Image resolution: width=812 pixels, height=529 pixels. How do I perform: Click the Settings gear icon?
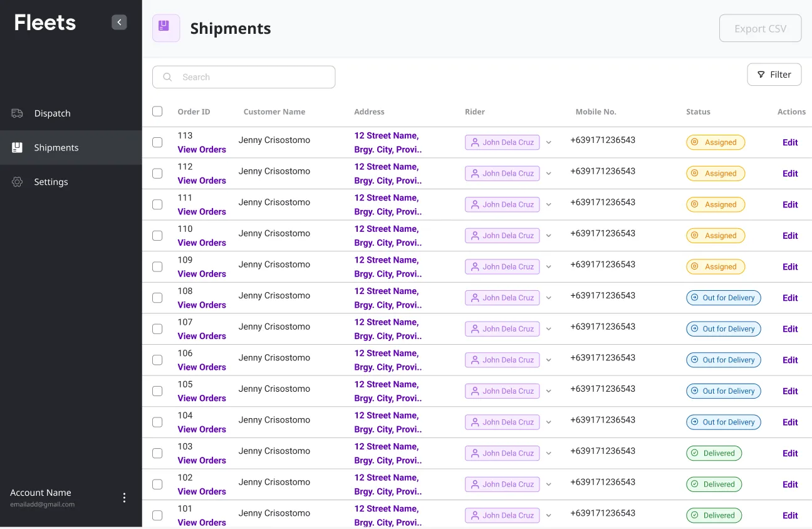pos(17,182)
